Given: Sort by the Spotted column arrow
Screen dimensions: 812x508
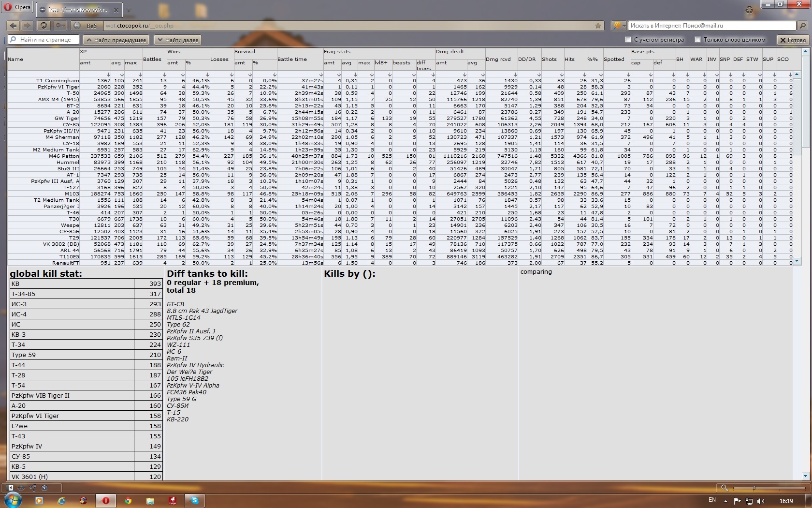Looking at the screenshot, I should pyautogui.click(x=628, y=75).
